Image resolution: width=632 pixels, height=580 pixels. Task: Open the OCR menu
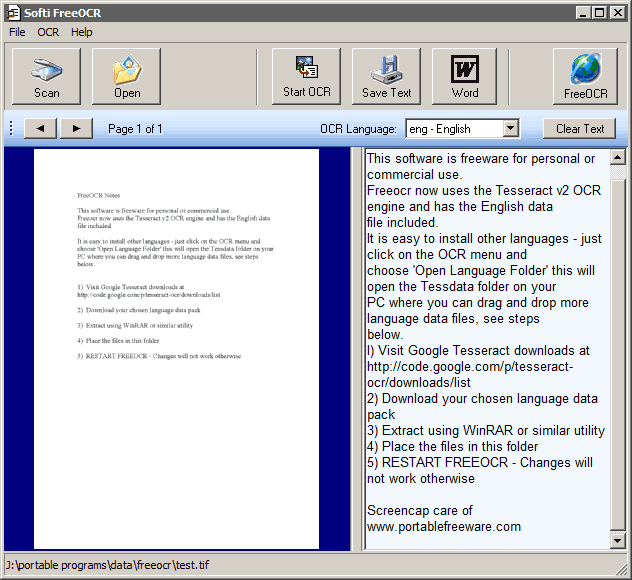pos(48,32)
